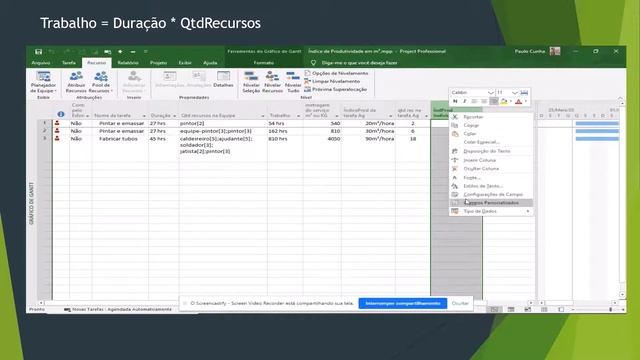Image resolution: width=640 pixels, height=360 pixels.
Task: Select Campos Personalizados in context menu
Action: [491, 203]
